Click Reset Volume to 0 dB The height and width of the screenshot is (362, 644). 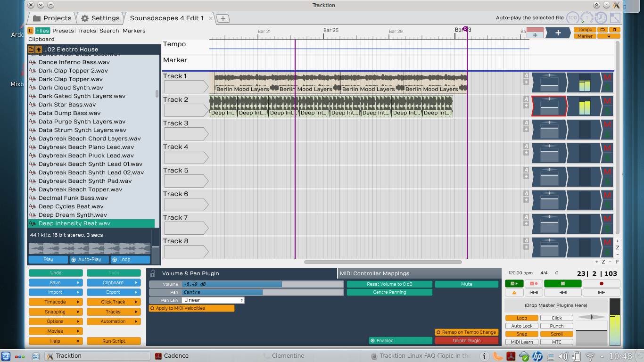point(389,284)
